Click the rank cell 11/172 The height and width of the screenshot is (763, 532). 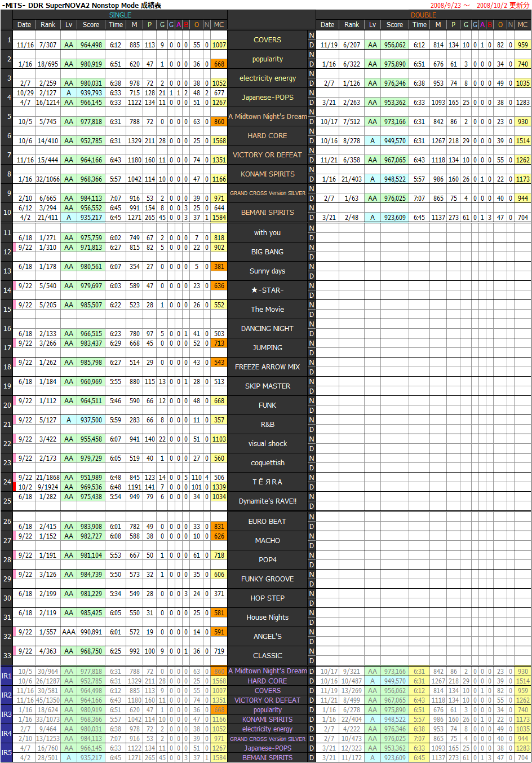tap(352, 758)
